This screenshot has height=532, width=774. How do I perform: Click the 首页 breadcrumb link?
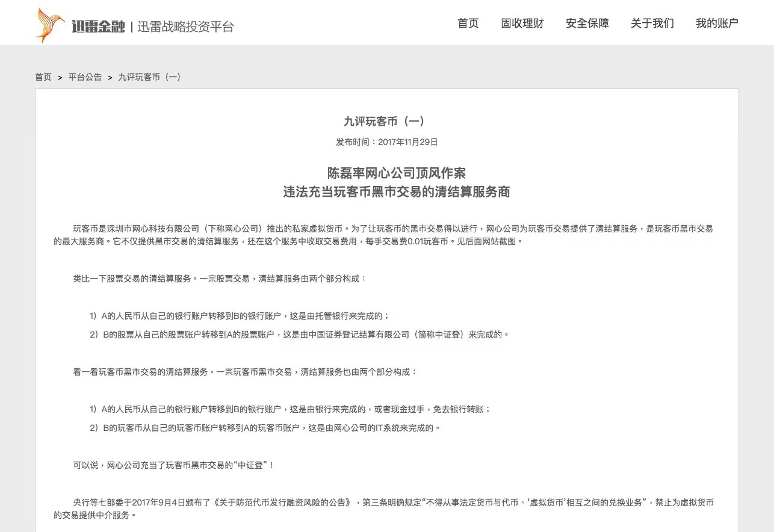[43, 77]
